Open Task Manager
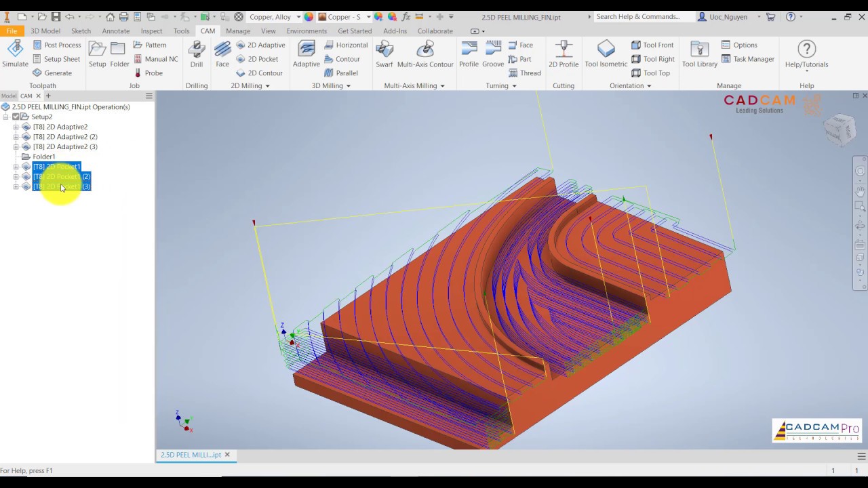Image resolution: width=868 pixels, height=488 pixels. (x=747, y=59)
